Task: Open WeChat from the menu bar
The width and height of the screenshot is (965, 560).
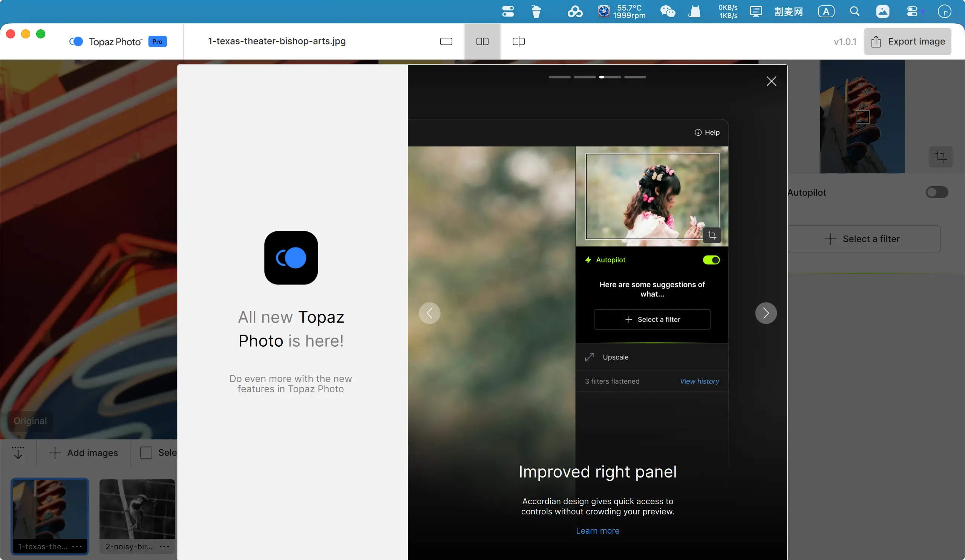Action: pyautogui.click(x=668, y=11)
